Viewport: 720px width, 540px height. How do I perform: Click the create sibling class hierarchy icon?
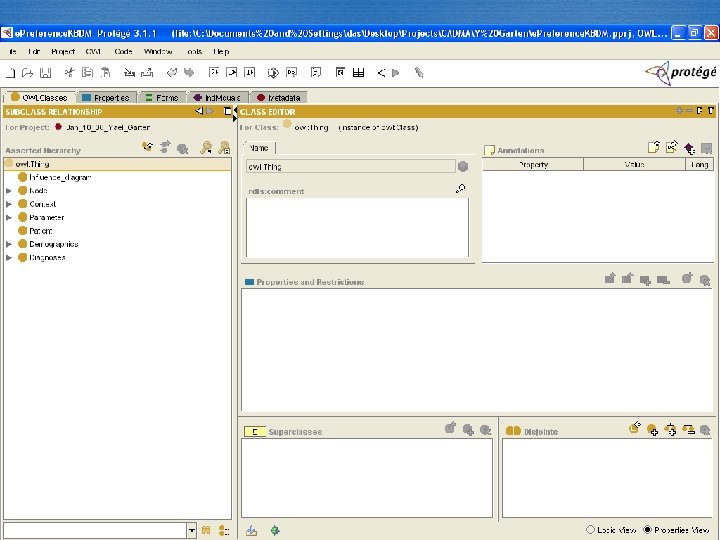click(x=165, y=147)
